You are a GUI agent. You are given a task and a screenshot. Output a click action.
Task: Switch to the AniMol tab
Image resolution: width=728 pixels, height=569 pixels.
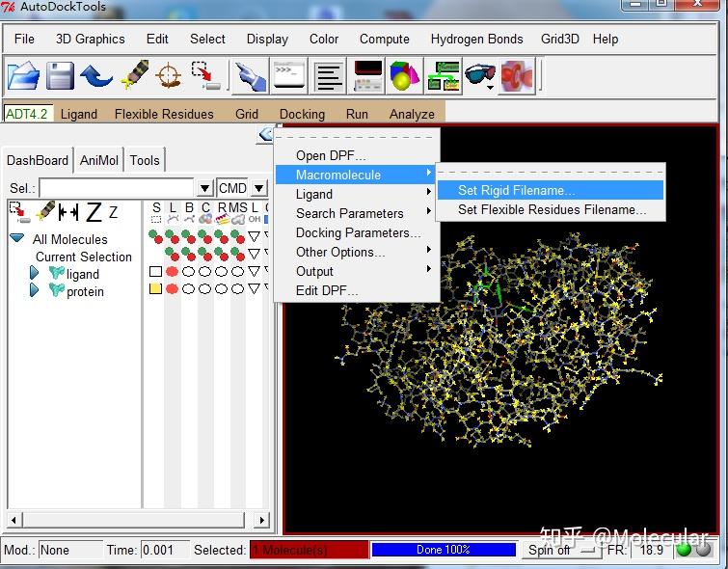[99, 161]
